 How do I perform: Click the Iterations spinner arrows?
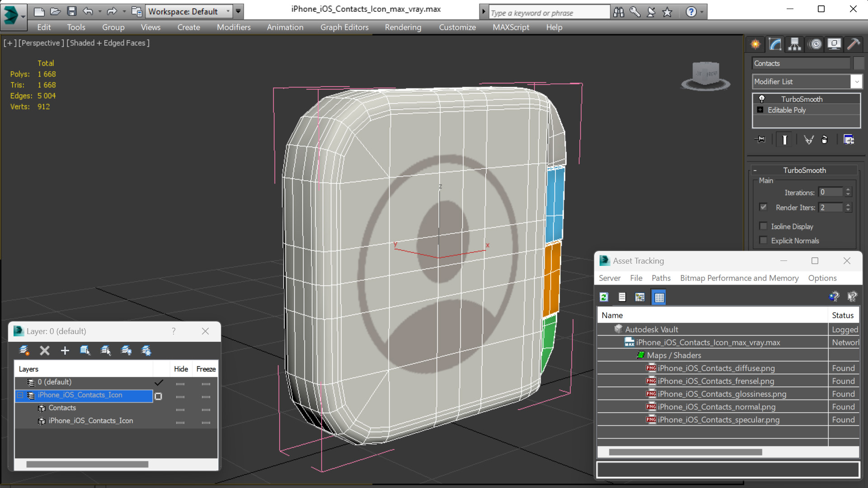[x=848, y=192]
